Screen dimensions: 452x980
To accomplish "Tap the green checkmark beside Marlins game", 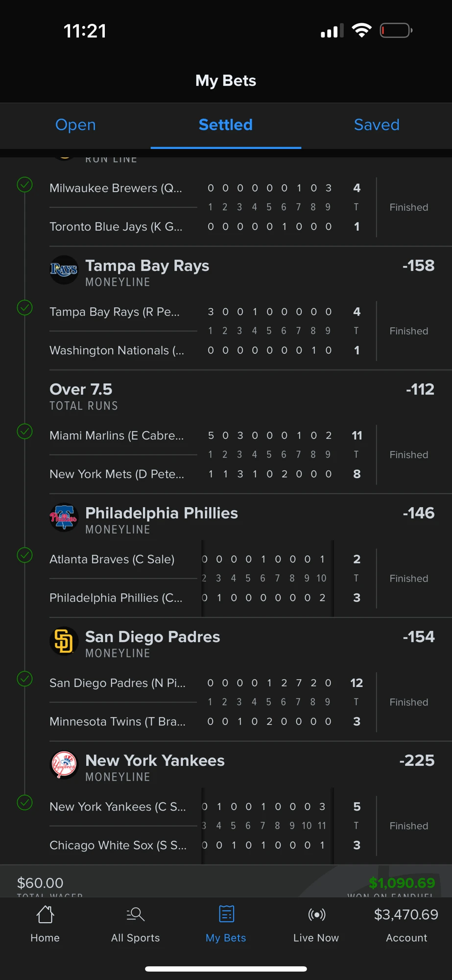I will pos(25,432).
